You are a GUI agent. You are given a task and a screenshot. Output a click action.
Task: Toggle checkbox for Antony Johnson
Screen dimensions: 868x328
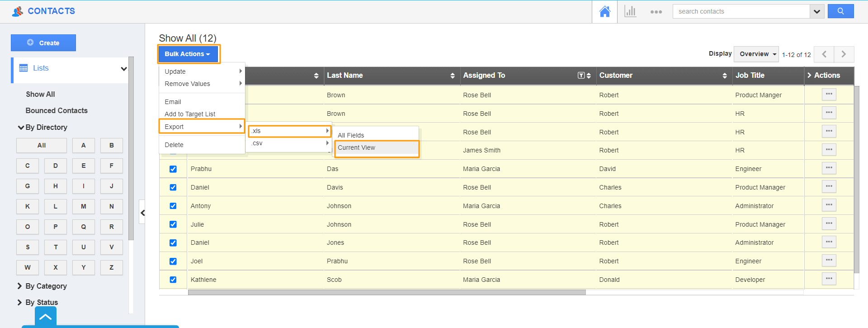(173, 206)
